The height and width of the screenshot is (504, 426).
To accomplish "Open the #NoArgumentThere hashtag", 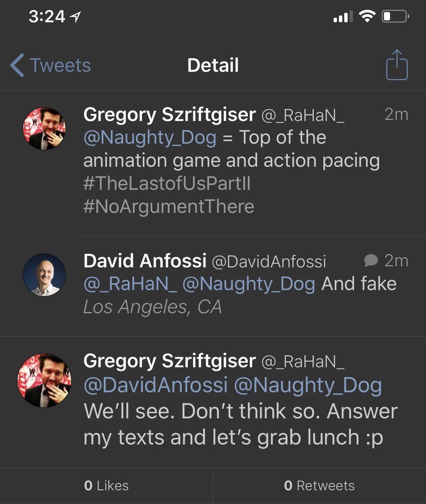I will click(168, 206).
